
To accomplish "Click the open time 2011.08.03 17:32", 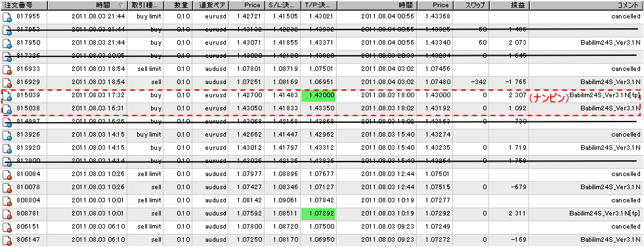I will point(98,95).
